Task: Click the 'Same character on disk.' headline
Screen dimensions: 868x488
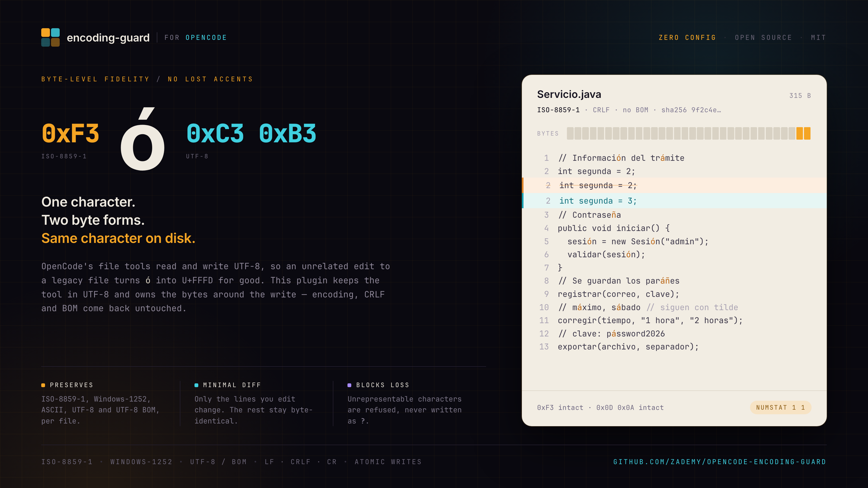Action: [x=118, y=238]
